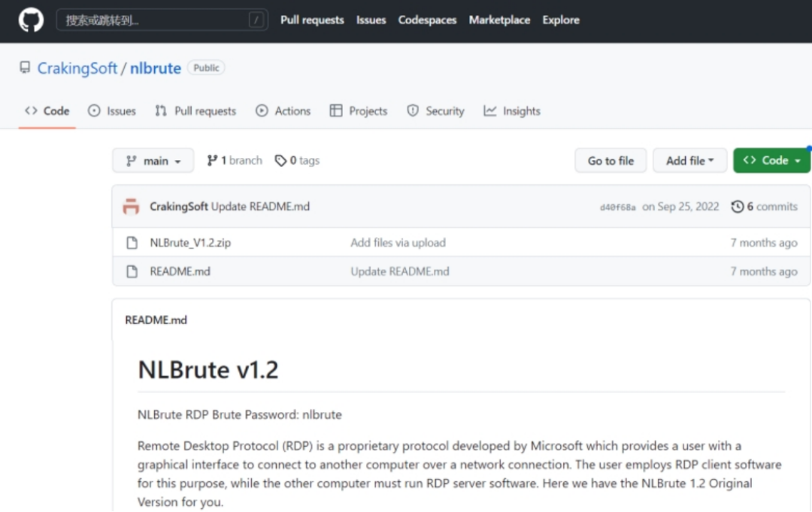Screen dimensions: 812x512
Task: Open Marketplace in top navigation
Action: (x=500, y=20)
